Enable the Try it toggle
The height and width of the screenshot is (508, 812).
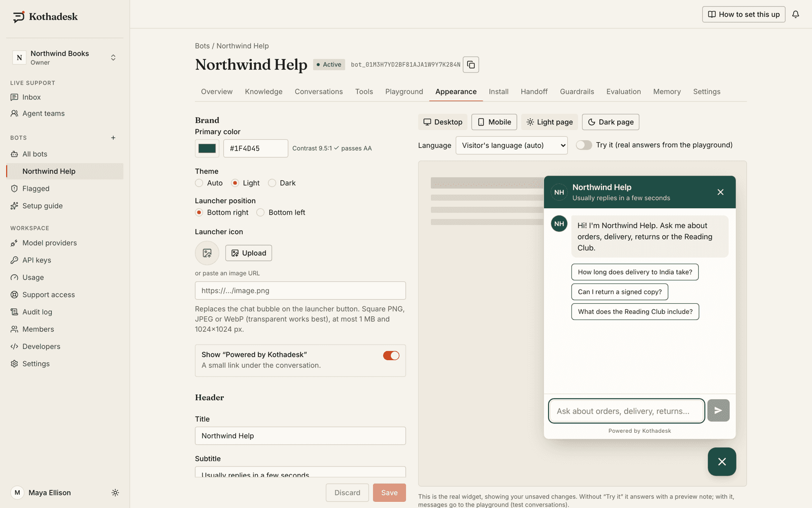coord(584,145)
